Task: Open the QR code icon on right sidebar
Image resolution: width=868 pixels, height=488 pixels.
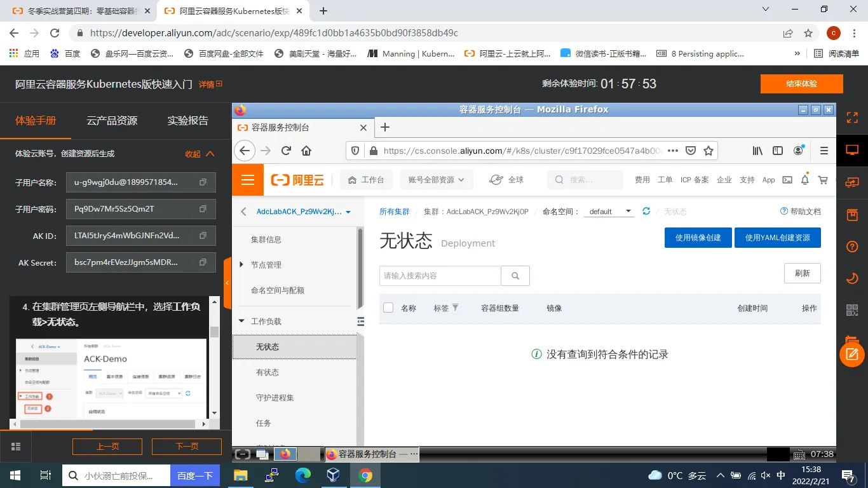Action: pyautogui.click(x=852, y=310)
